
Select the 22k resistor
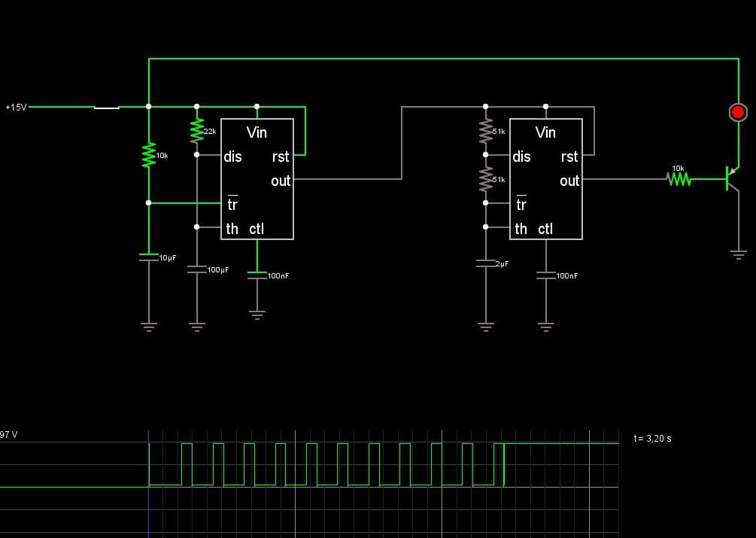pos(197,131)
